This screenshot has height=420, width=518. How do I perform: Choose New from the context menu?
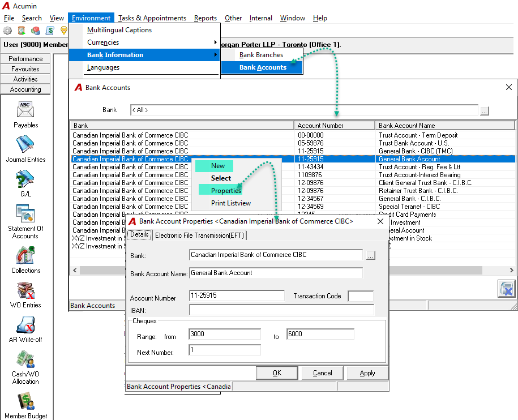pos(218,166)
